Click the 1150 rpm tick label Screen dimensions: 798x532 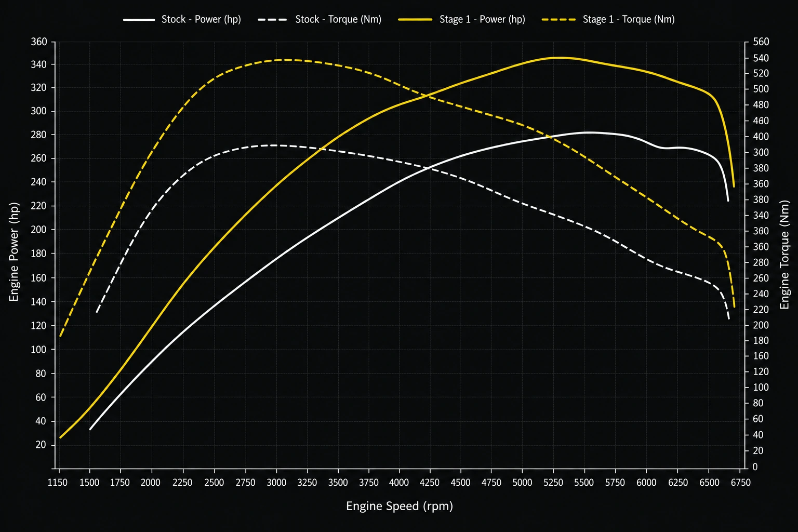[58, 483]
